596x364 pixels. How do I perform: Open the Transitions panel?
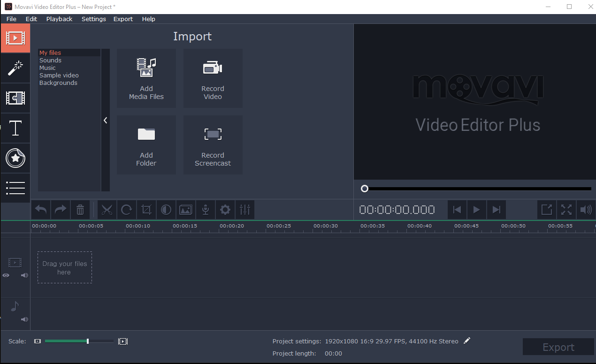pyautogui.click(x=15, y=98)
